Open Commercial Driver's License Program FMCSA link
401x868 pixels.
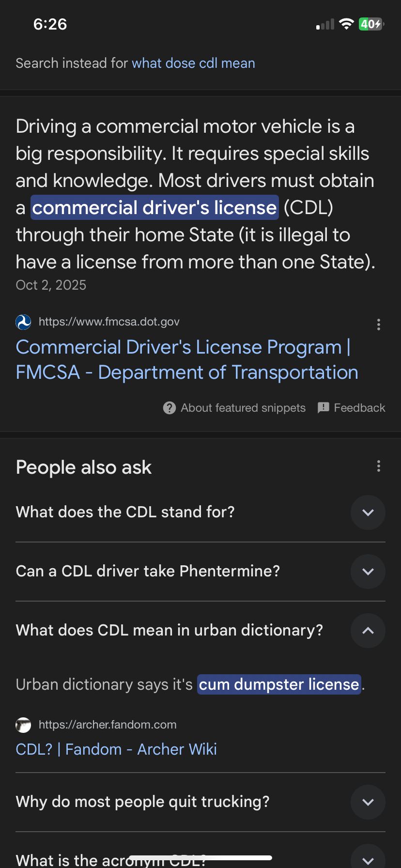186,360
